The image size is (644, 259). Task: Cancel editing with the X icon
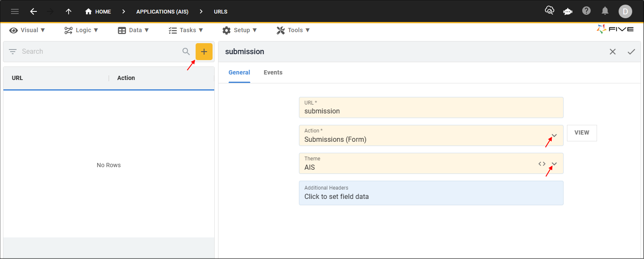[x=613, y=52]
